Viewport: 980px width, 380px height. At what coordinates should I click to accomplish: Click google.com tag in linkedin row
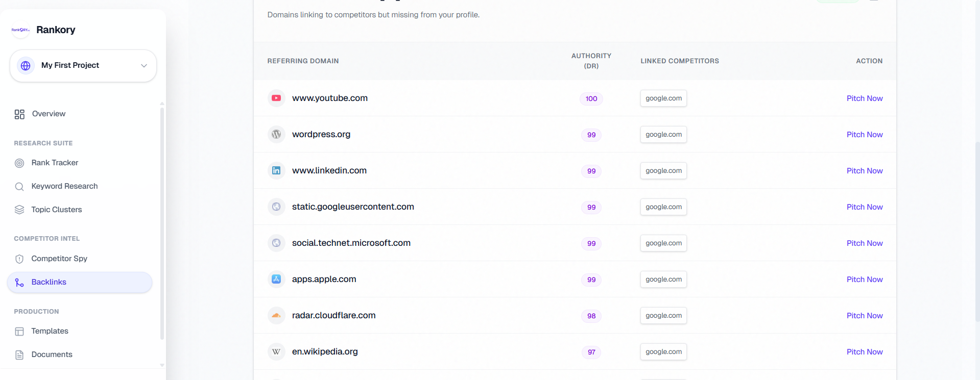(x=663, y=171)
